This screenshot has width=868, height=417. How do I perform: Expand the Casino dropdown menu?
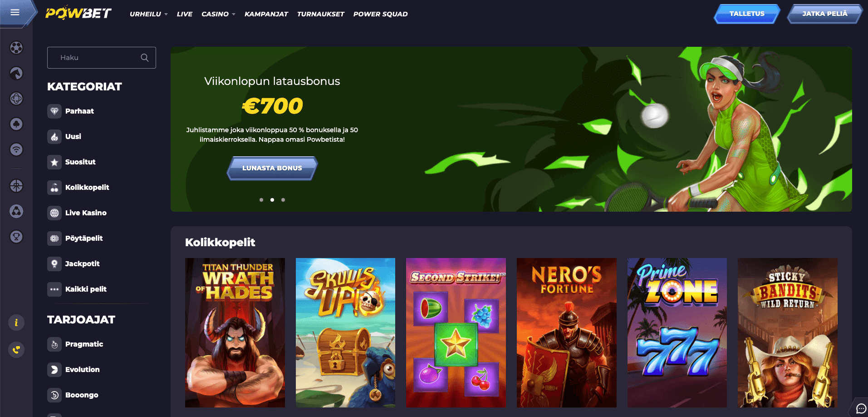(x=218, y=14)
